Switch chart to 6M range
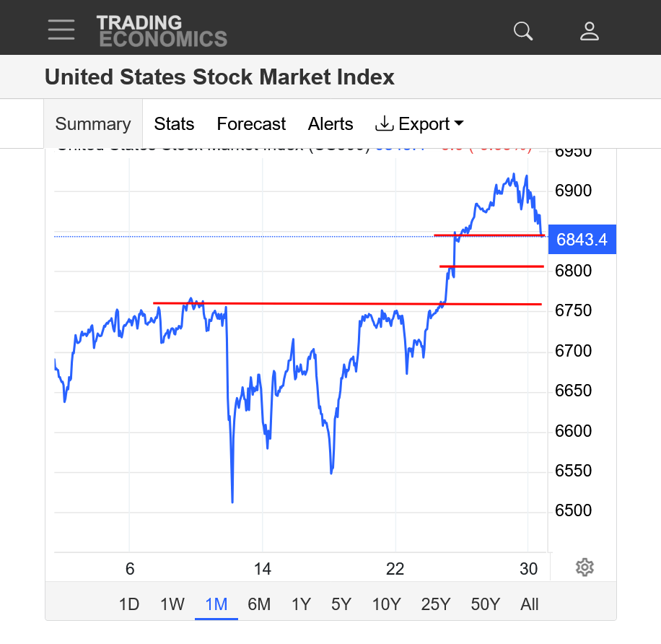The width and height of the screenshot is (661, 644). click(259, 604)
